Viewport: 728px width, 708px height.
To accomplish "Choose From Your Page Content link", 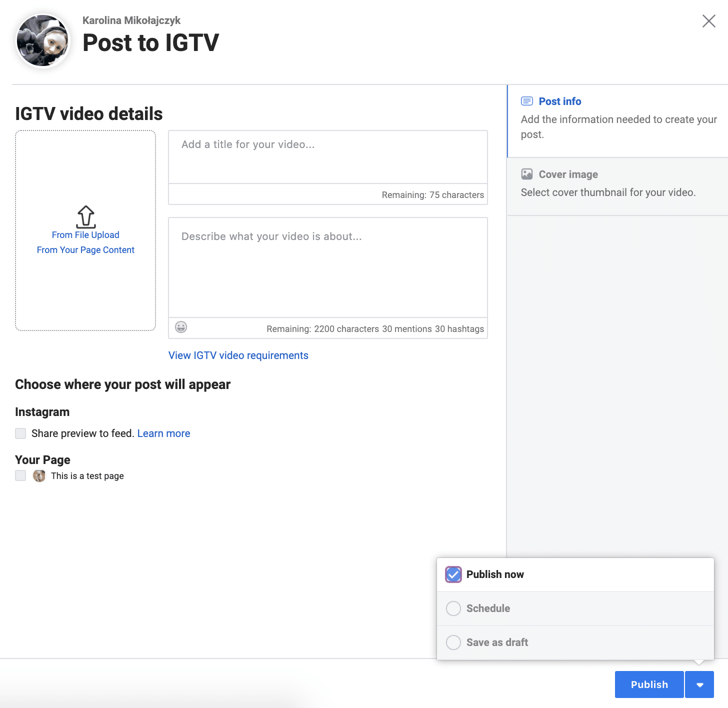I will coord(85,250).
